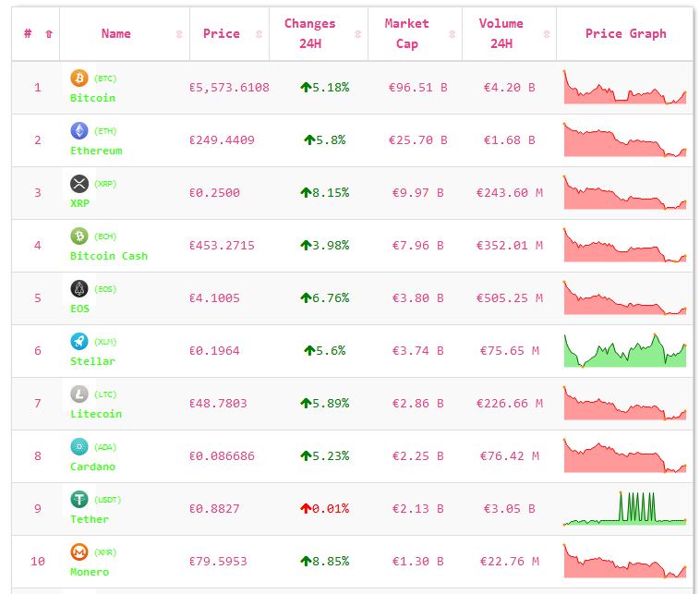700x594 pixels.
Task: Click the Litecoin silver logo icon
Action: click(x=79, y=394)
